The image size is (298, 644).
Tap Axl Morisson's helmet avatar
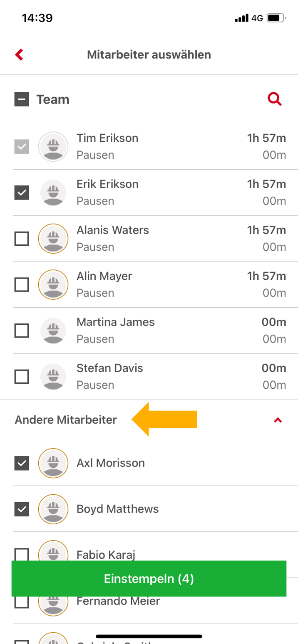pyautogui.click(x=53, y=463)
